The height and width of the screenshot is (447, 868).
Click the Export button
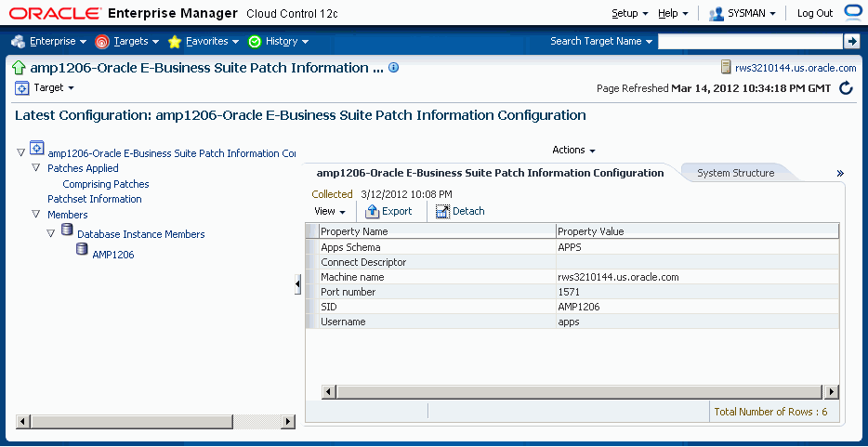(x=389, y=211)
